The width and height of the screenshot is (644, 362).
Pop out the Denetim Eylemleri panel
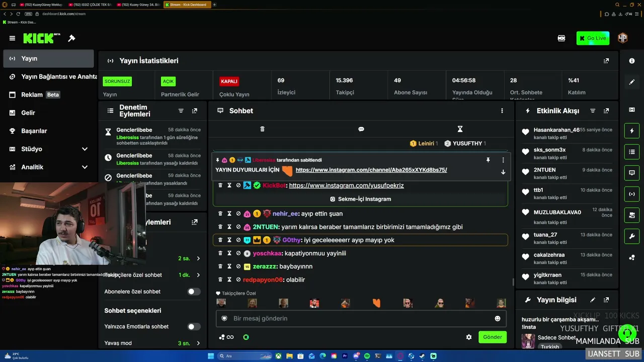pos(195,111)
